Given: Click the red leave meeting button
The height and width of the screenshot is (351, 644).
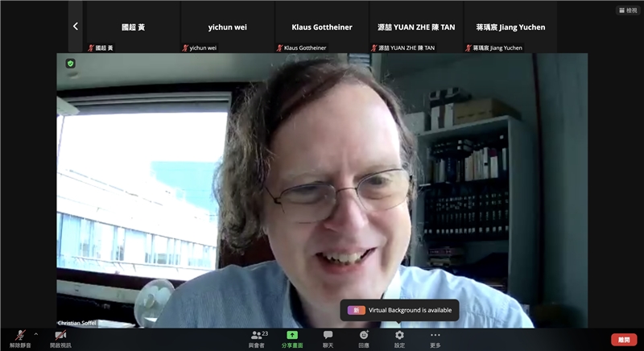Looking at the screenshot, I should click(624, 340).
